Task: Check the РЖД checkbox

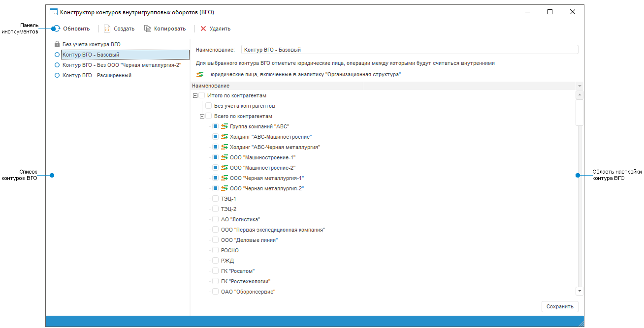Action: (215, 261)
